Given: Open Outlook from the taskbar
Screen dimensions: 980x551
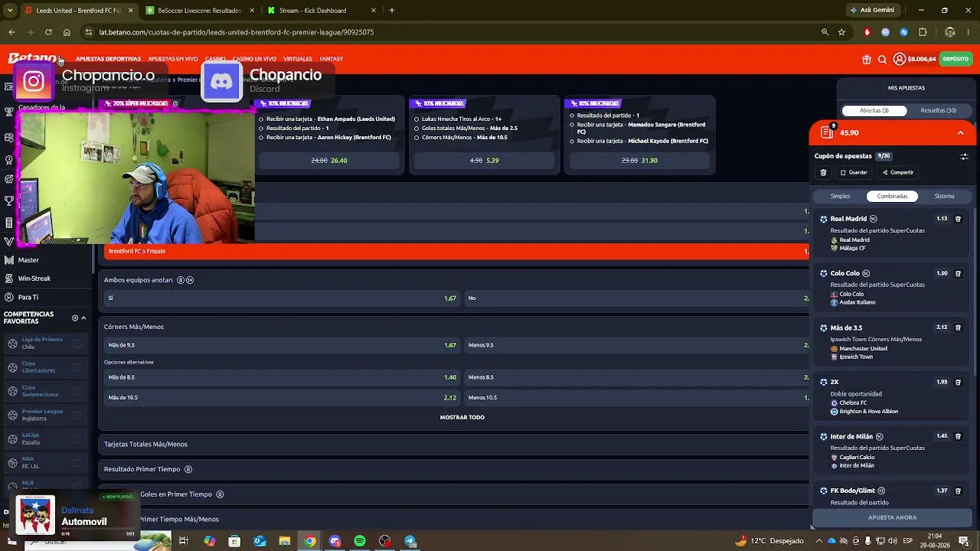Looking at the screenshot, I should pos(260,541).
